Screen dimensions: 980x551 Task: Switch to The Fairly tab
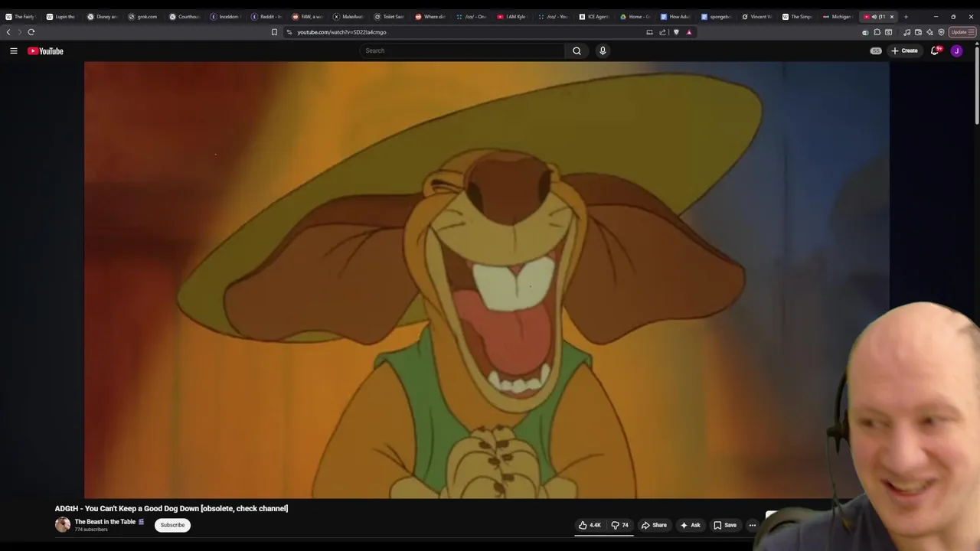pyautogui.click(x=20, y=16)
